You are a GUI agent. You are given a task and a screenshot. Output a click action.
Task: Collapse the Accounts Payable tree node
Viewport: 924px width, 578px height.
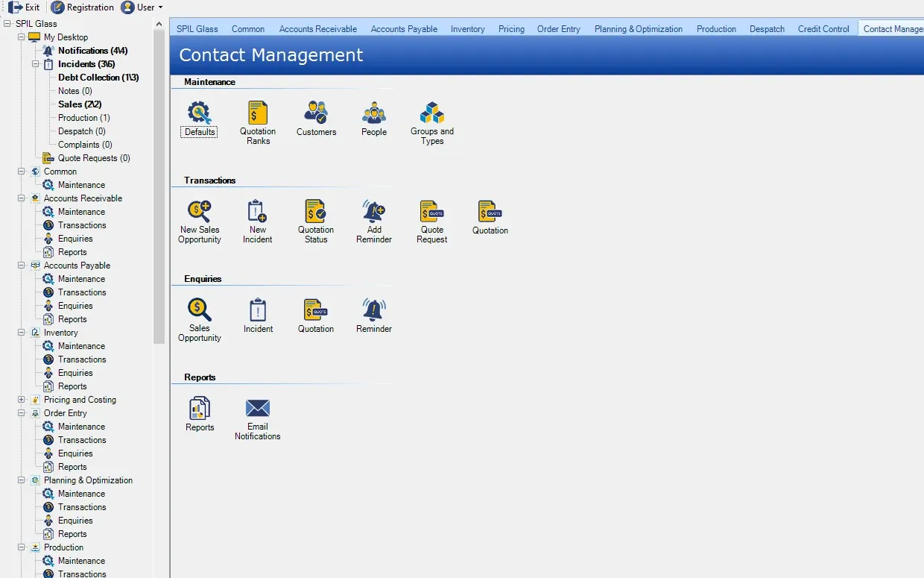(22, 266)
